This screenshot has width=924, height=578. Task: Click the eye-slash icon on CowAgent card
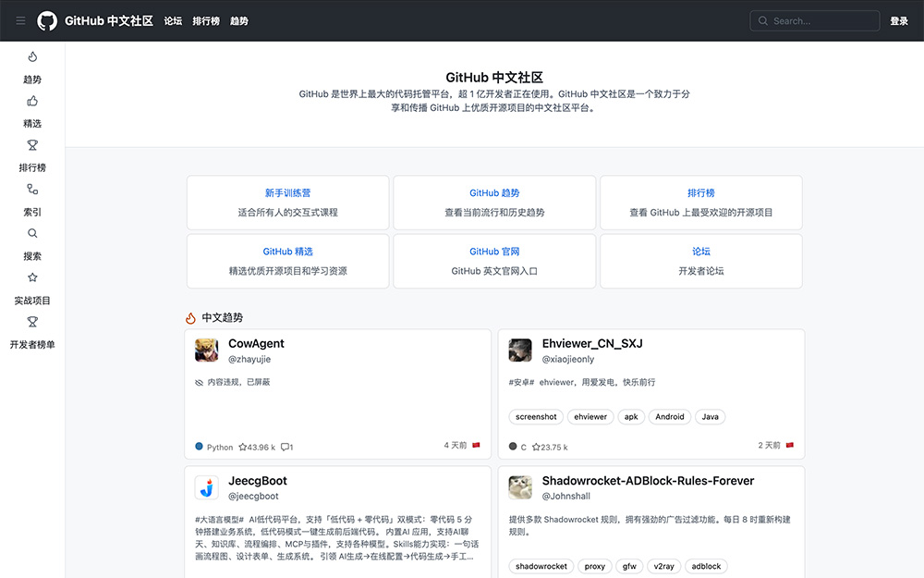200,383
